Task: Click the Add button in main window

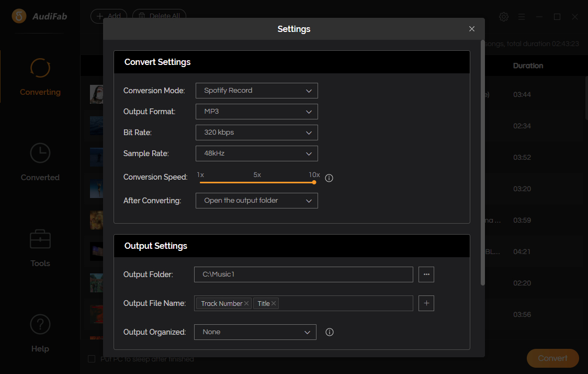Action: point(109,16)
